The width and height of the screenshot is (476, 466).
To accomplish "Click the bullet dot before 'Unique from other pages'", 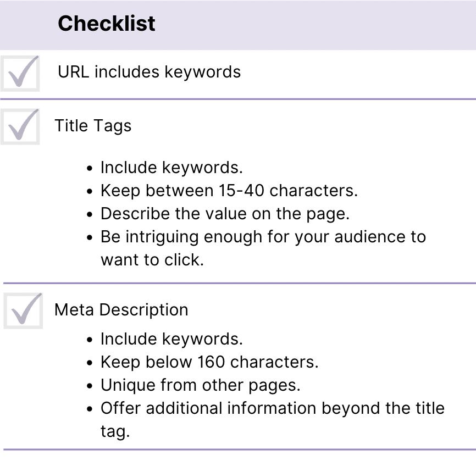I will (90, 386).
